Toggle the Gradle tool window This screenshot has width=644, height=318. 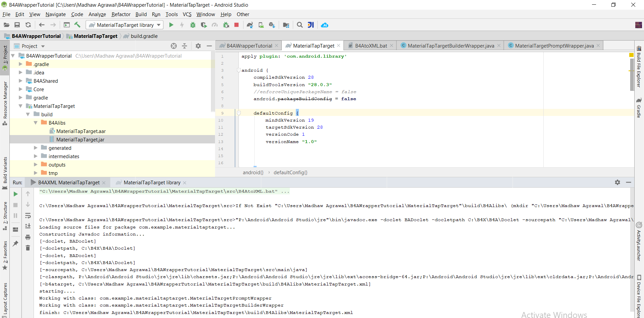point(639,108)
